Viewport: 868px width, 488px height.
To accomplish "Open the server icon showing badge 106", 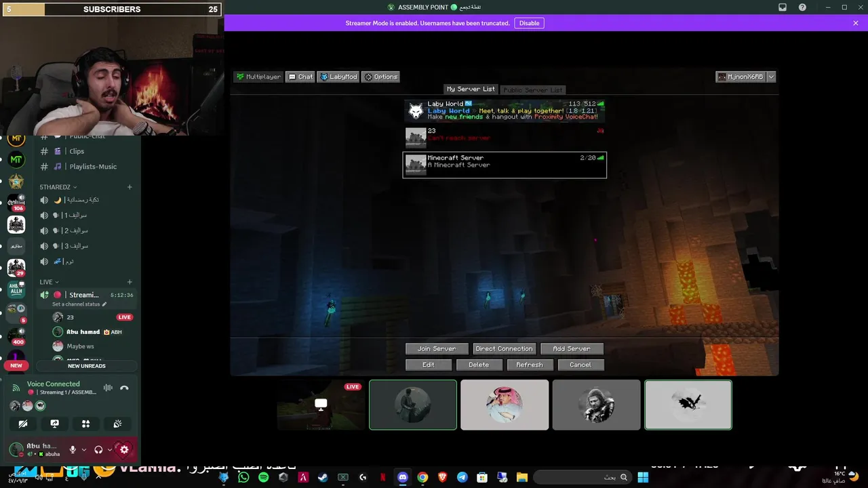I will [16, 203].
